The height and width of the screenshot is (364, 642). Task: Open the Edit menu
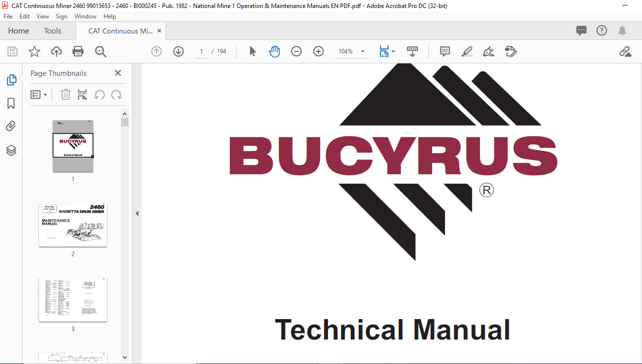(x=24, y=16)
